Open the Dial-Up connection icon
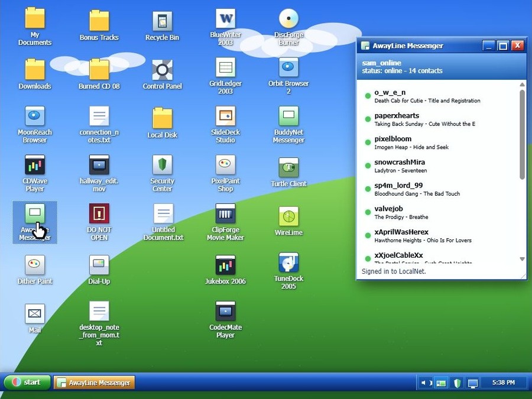The height and width of the screenshot is (399, 532). pyautogui.click(x=99, y=270)
